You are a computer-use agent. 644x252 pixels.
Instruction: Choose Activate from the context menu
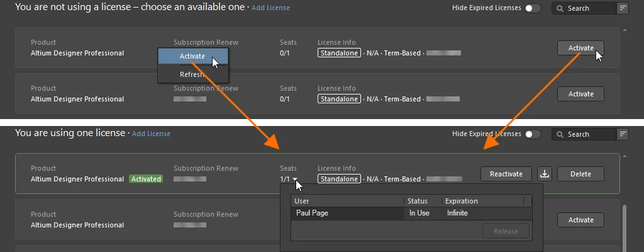192,57
